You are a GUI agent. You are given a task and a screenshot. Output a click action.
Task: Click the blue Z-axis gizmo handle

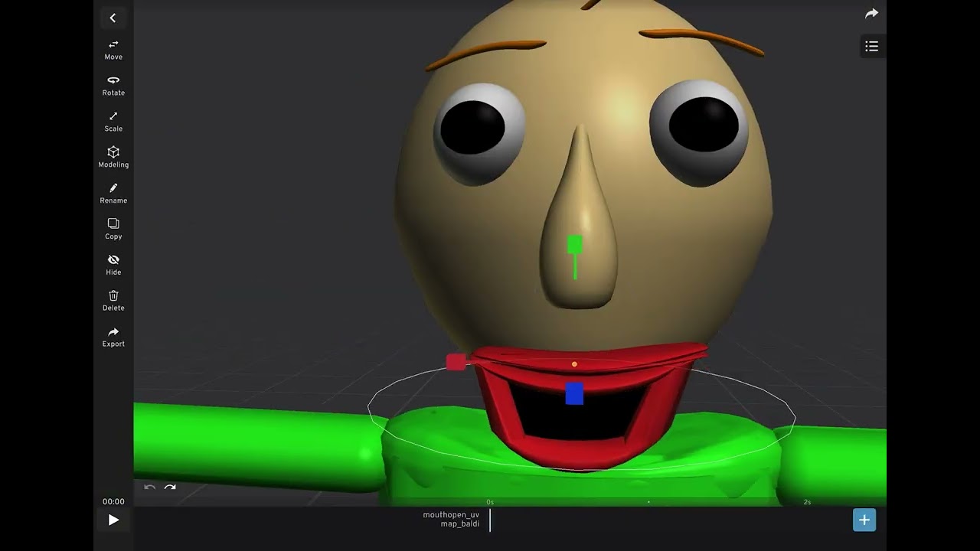pos(574,393)
